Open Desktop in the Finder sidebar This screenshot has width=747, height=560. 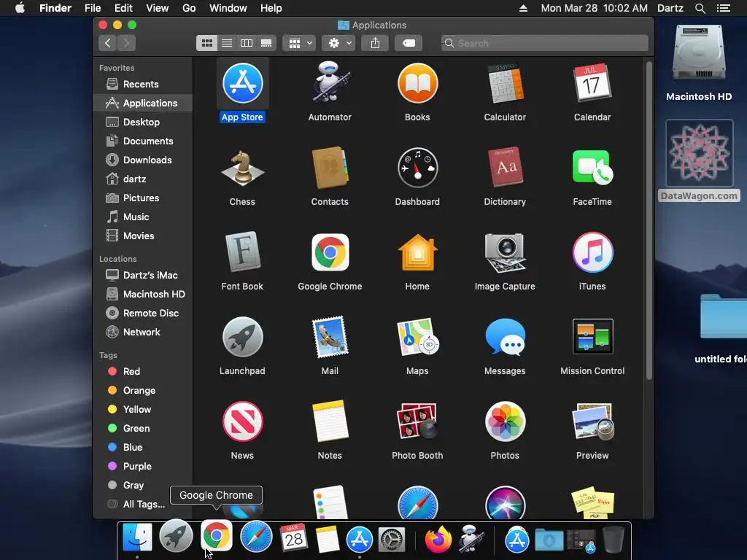(142, 122)
